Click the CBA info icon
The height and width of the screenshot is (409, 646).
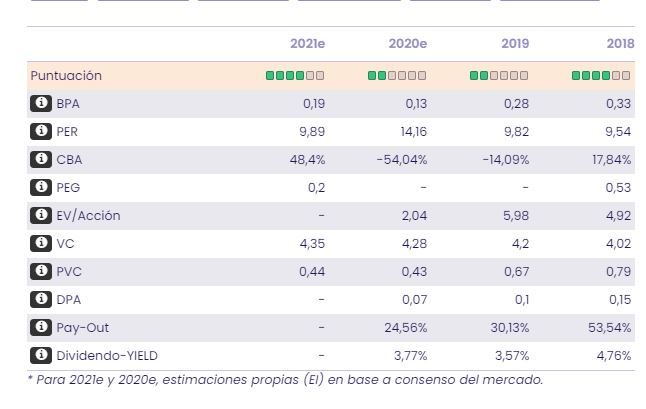pyautogui.click(x=41, y=159)
